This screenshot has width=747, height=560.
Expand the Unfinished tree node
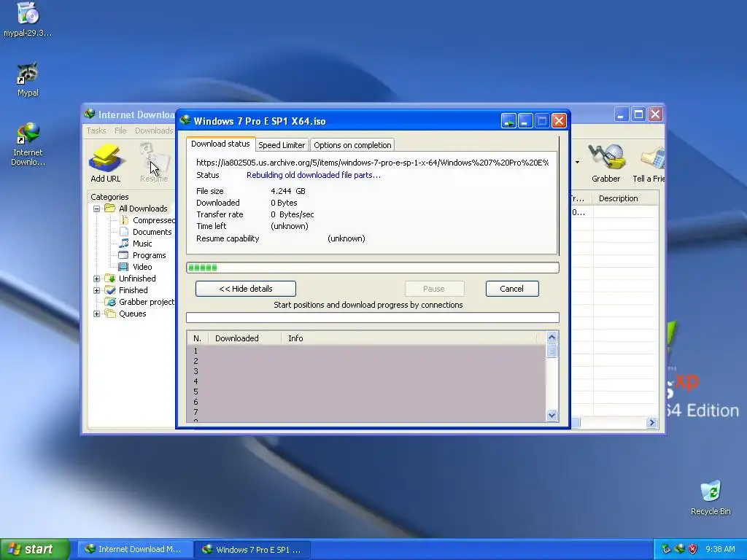pos(97,279)
